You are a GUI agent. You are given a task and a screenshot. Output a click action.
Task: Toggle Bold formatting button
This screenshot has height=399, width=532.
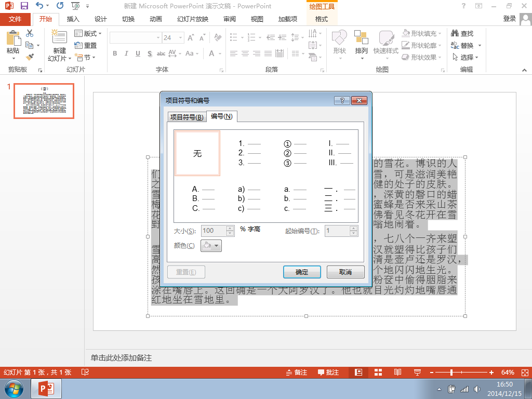115,54
